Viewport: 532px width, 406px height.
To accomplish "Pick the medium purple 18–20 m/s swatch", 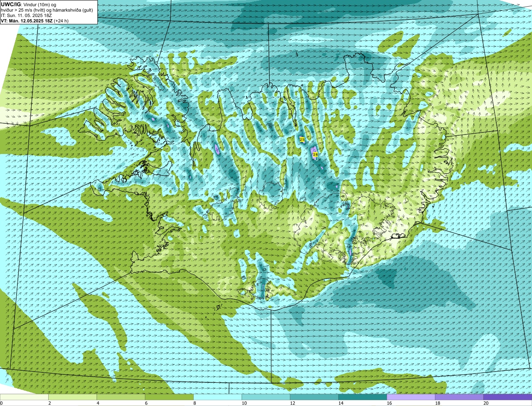I will pyautogui.click(x=459, y=397).
